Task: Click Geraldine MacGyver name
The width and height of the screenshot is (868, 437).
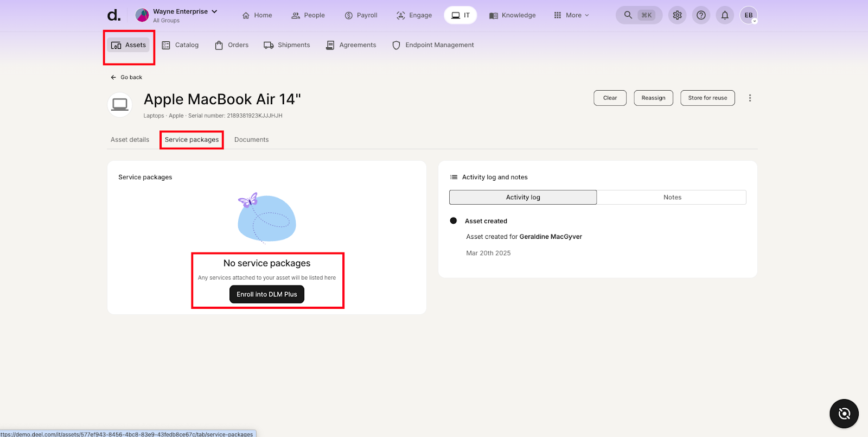Action: tap(551, 237)
